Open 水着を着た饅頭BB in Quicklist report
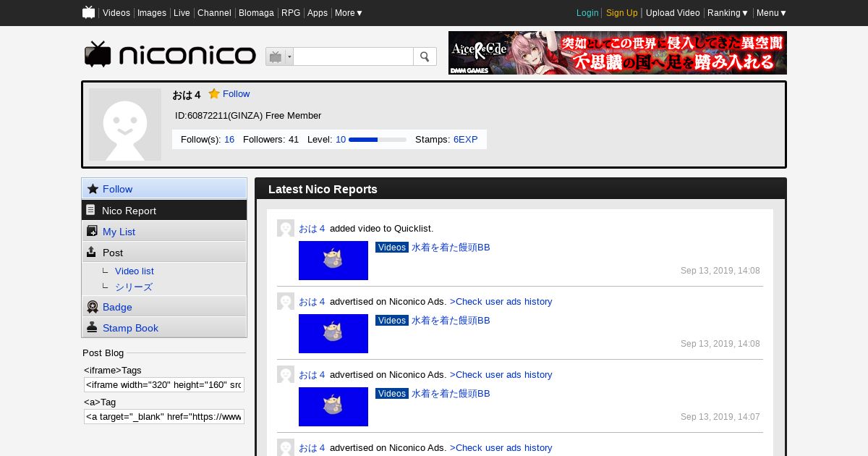 coord(451,247)
